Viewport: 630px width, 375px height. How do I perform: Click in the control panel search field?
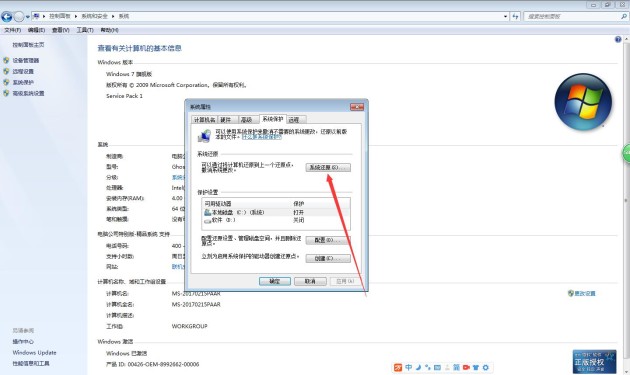(572, 16)
